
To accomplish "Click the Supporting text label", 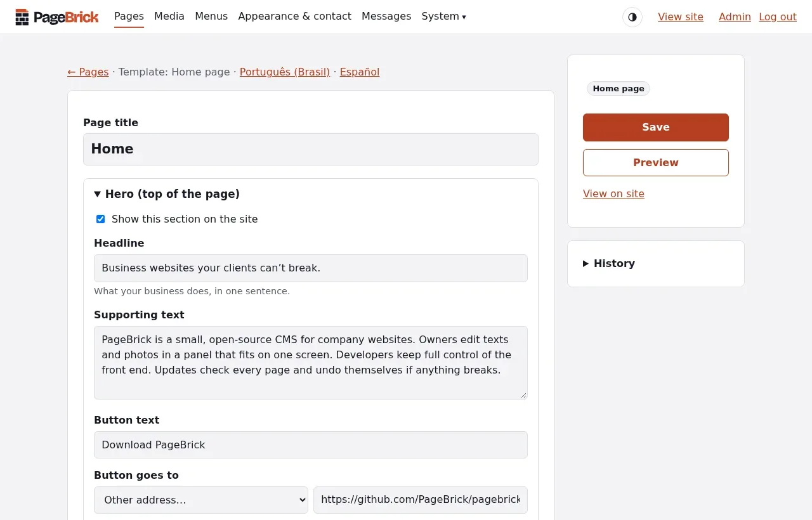I will tap(139, 315).
